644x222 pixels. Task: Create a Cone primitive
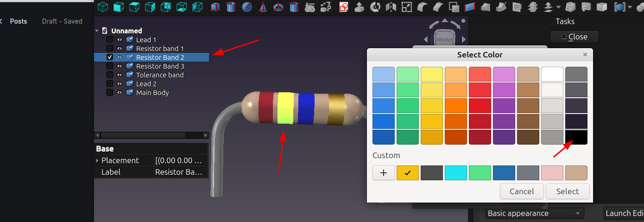click(263, 7)
